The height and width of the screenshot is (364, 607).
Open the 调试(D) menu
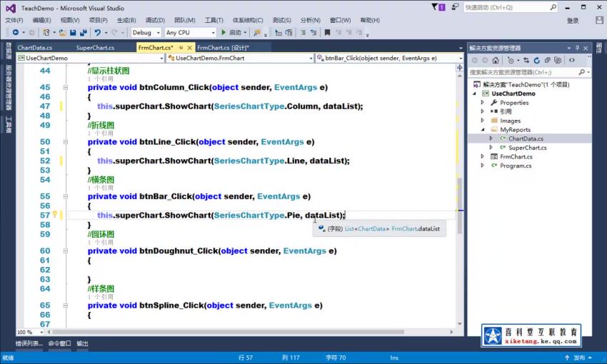[x=155, y=21]
